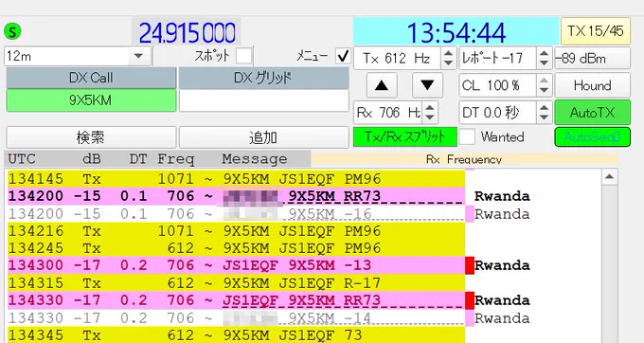
Task: Click the 24.915 000 frequency display
Action: (x=187, y=32)
